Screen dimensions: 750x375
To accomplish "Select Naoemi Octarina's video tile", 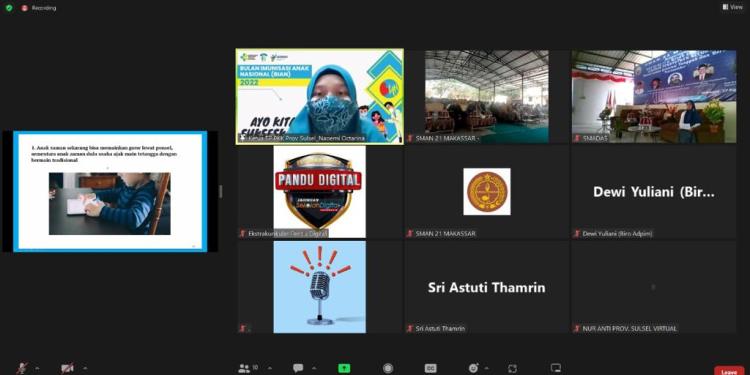I will 320,96.
